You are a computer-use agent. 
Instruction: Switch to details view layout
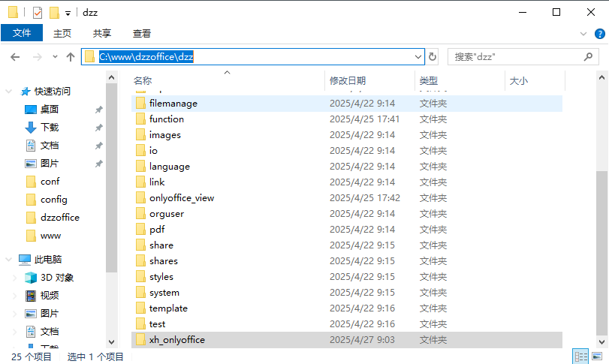[580, 356]
